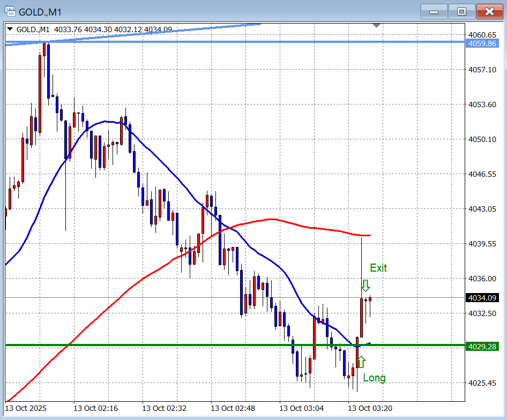Click the 13 Oct 02:48 time label
The width and height of the screenshot is (507, 420).
[x=232, y=408]
